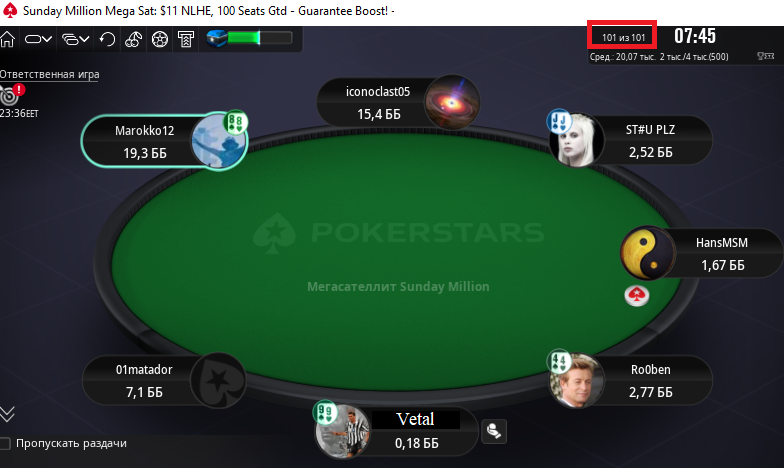This screenshot has height=468, width=784.
Task: Click the rewards chest progress bar
Action: [x=250, y=38]
